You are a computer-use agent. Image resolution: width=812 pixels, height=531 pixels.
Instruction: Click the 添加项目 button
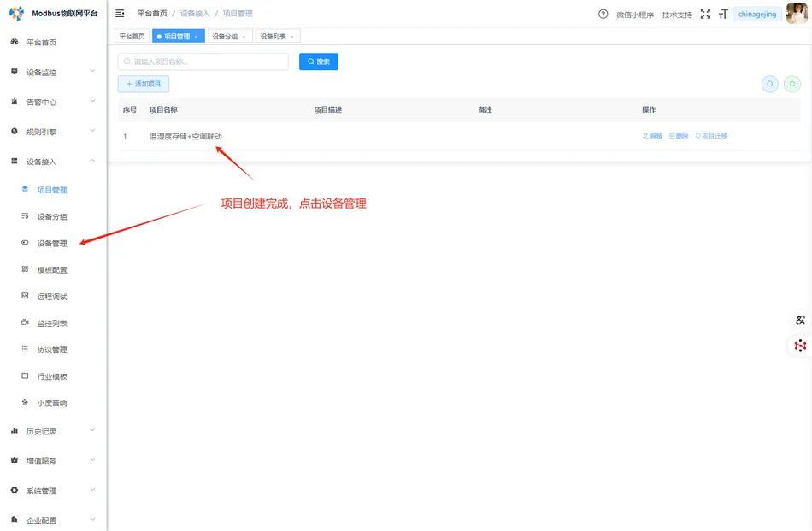[142, 84]
